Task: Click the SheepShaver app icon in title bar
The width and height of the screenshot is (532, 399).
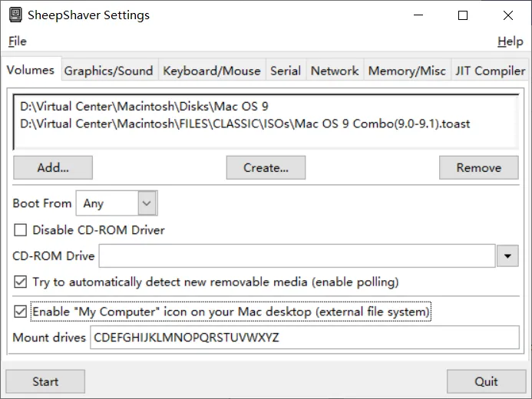Action: (x=15, y=15)
